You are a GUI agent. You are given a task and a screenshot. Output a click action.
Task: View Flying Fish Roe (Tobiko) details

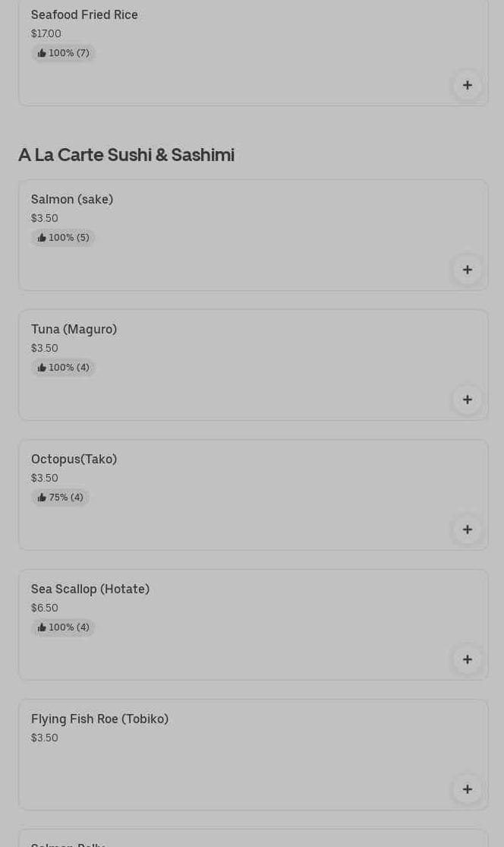tap(99, 719)
